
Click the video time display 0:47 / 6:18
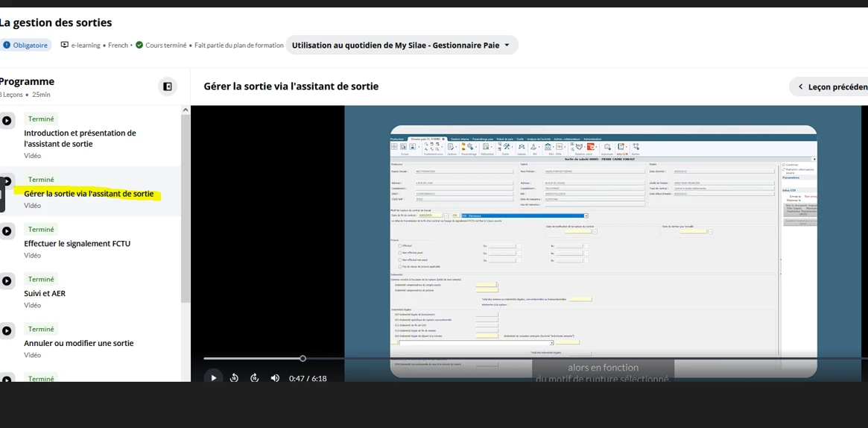tap(307, 379)
